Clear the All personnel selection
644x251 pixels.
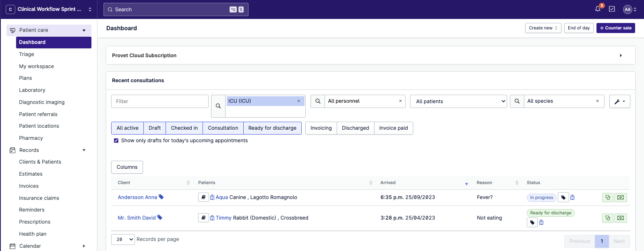point(400,101)
